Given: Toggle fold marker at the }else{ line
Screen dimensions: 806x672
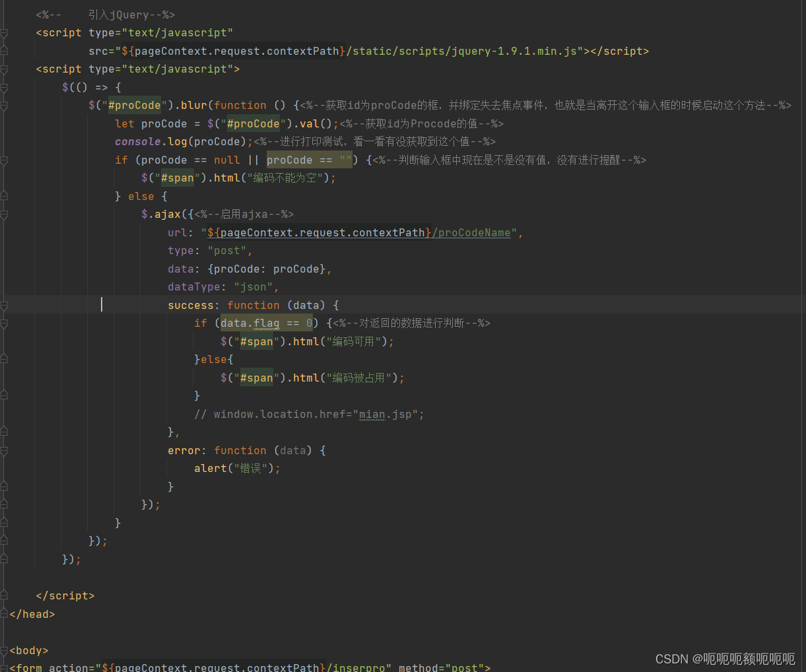Looking at the screenshot, I should pyautogui.click(x=3, y=360).
